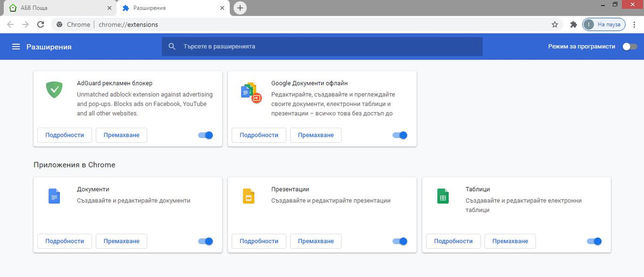Image resolution: width=644 pixels, height=277 pixels.
Task: Open the Extensions hamburger menu
Action: pyautogui.click(x=16, y=47)
